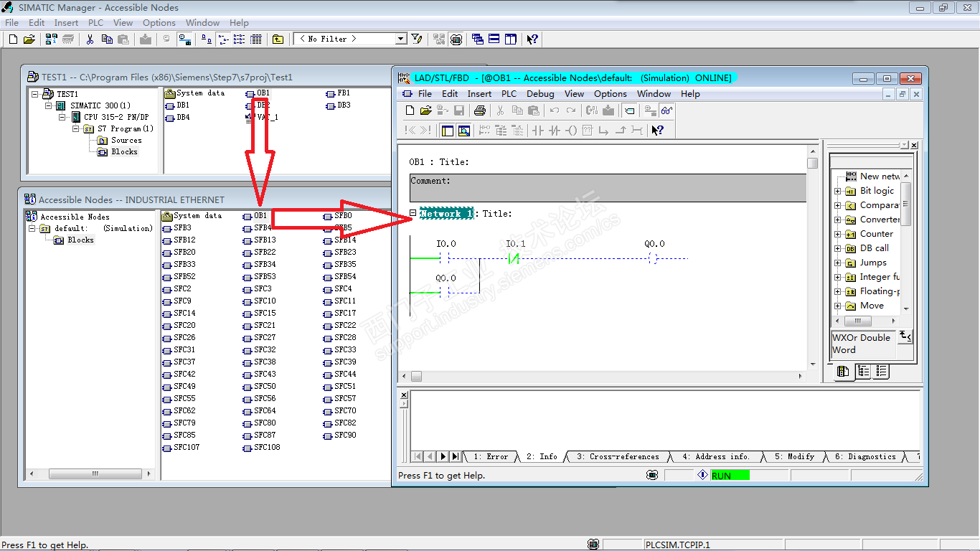Switch to the Cross-references tab

[617, 456]
